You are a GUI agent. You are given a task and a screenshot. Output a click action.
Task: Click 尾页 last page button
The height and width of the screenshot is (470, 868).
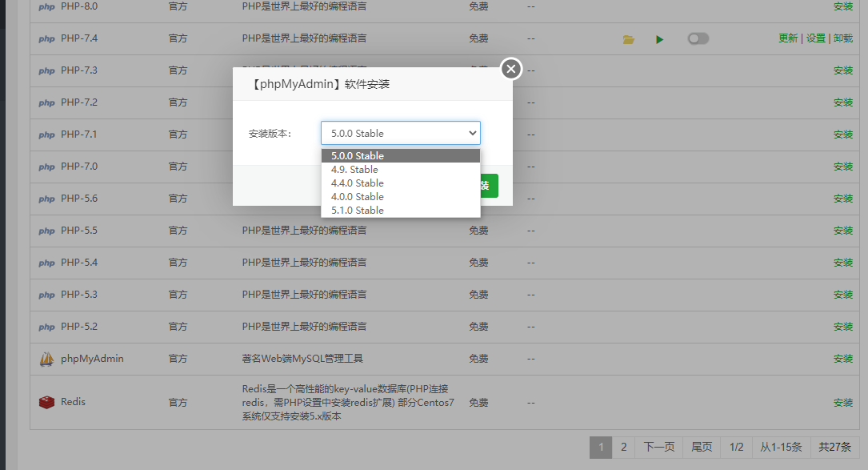pyautogui.click(x=702, y=448)
